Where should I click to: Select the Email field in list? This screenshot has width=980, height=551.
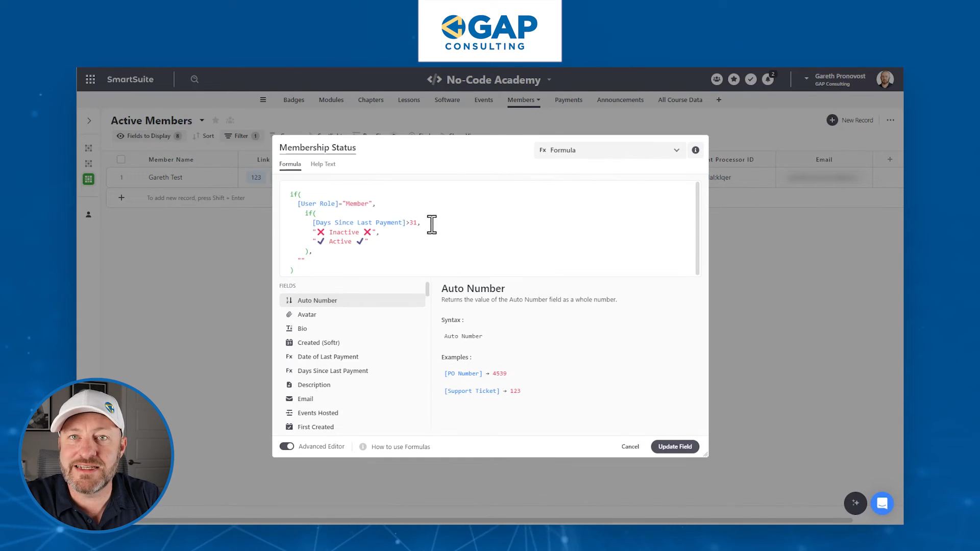[x=352, y=398]
